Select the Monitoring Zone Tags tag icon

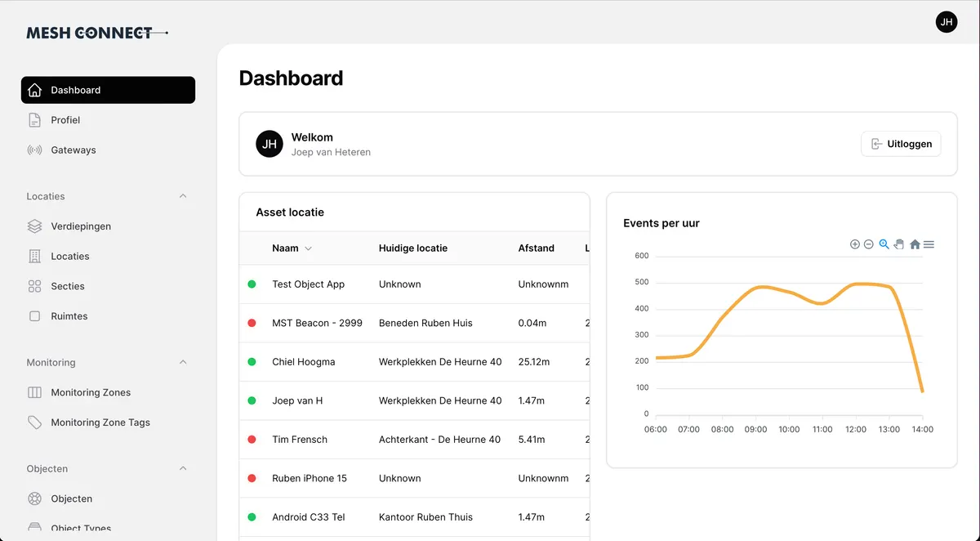pyautogui.click(x=34, y=422)
